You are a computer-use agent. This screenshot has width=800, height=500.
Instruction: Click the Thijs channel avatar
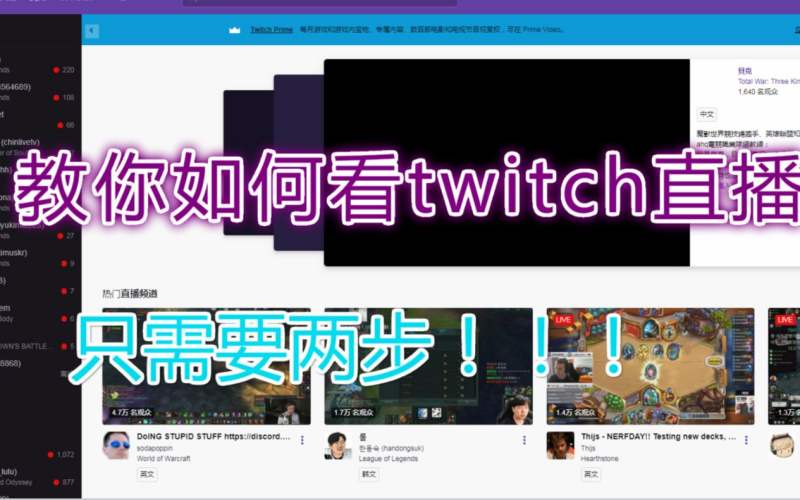[560, 445]
